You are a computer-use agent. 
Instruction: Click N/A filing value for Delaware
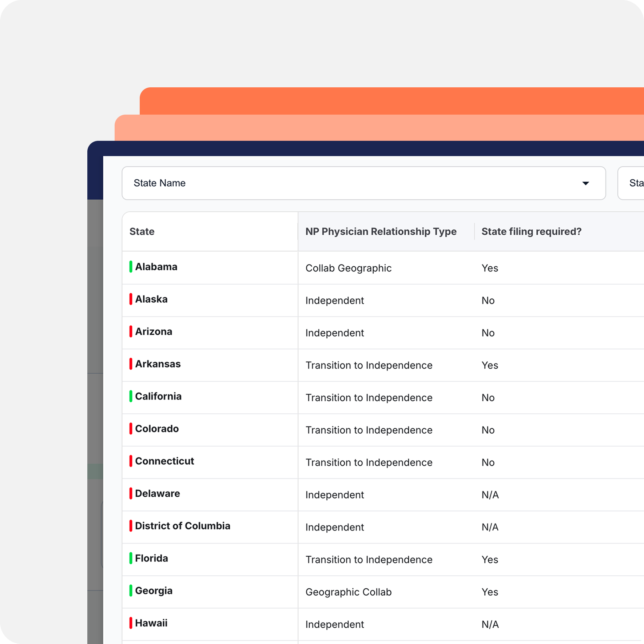pyautogui.click(x=490, y=495)
